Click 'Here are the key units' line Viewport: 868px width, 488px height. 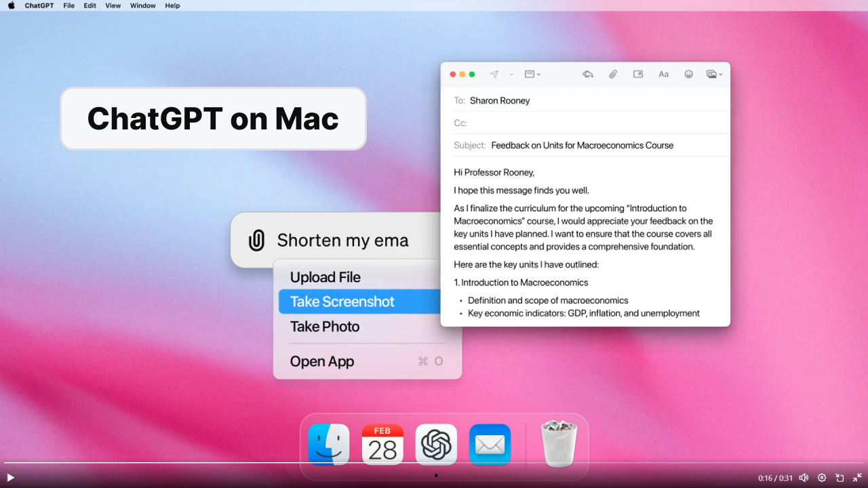coord(526,264)
